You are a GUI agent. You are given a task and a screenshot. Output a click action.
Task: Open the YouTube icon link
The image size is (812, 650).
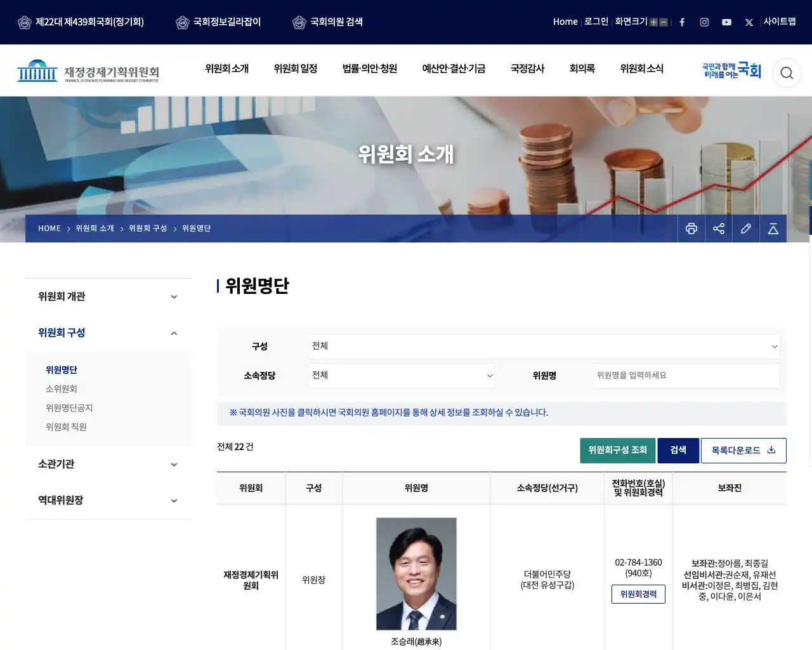pyautogui.click(x=726, y=22)
